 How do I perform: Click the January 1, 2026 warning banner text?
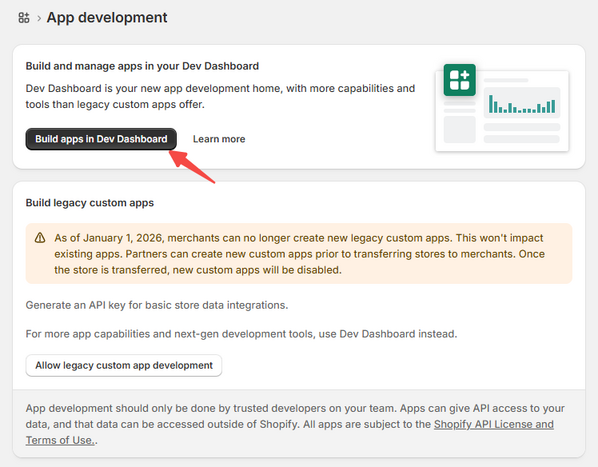tap(299, 254)
